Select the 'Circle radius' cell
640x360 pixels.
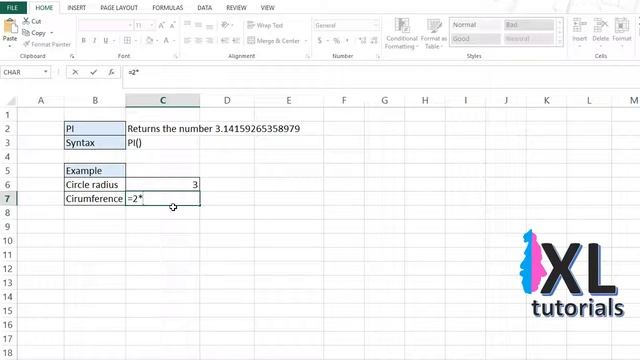(95, 184)
